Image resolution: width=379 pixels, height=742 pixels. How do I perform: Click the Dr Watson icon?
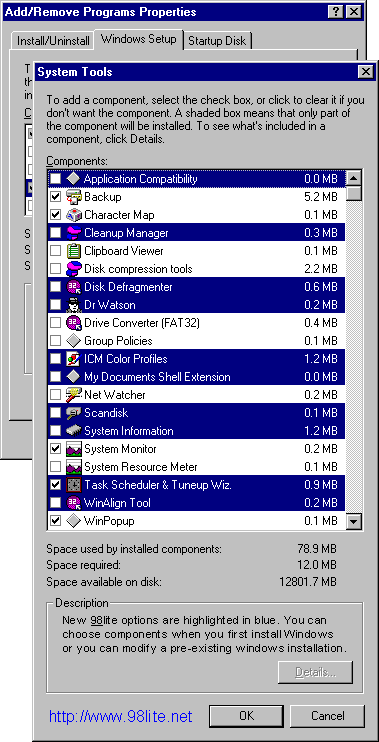pos(73,305)
